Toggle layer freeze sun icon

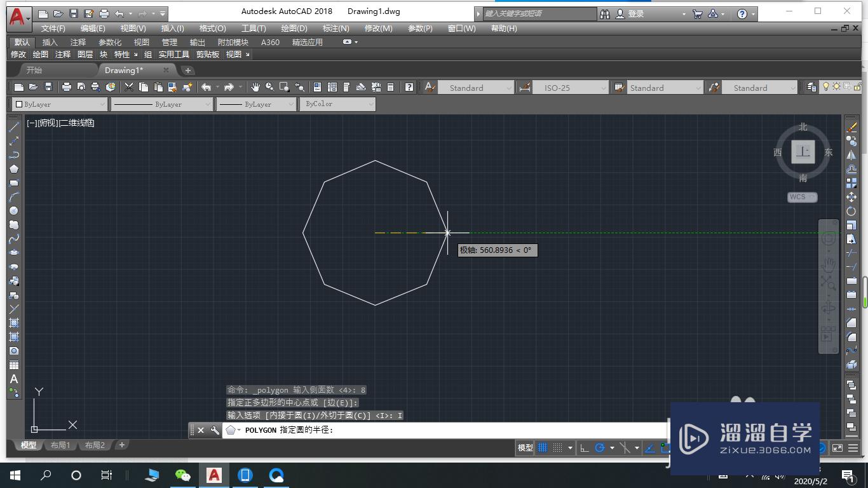836,87
